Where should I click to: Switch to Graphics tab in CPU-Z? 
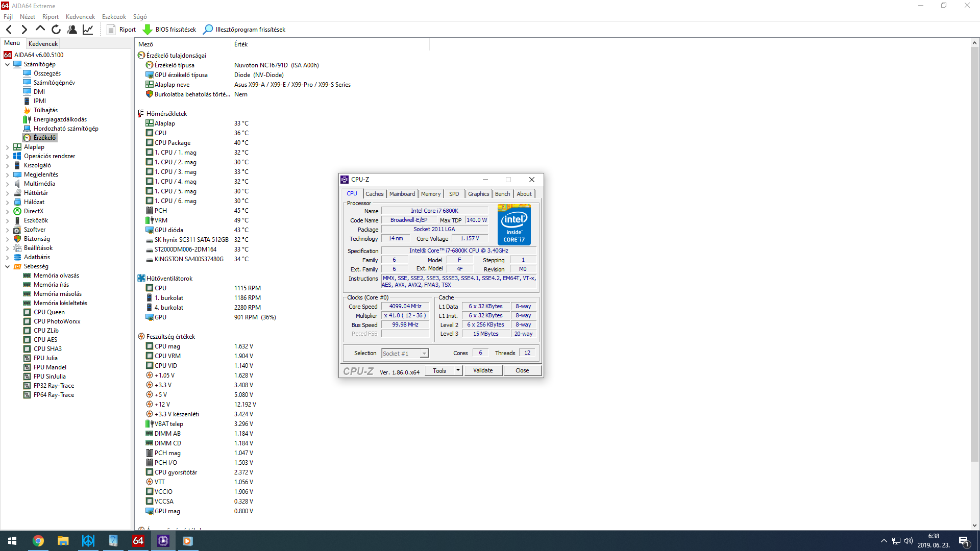478,194
